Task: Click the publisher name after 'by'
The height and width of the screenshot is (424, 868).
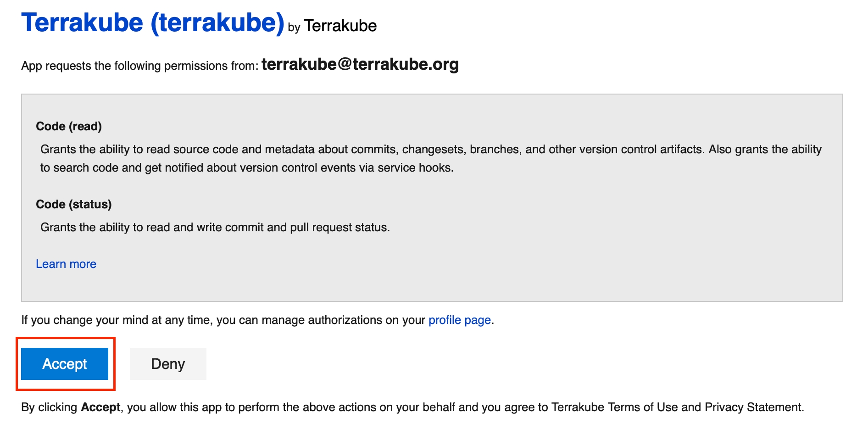Action: [340, 26]
